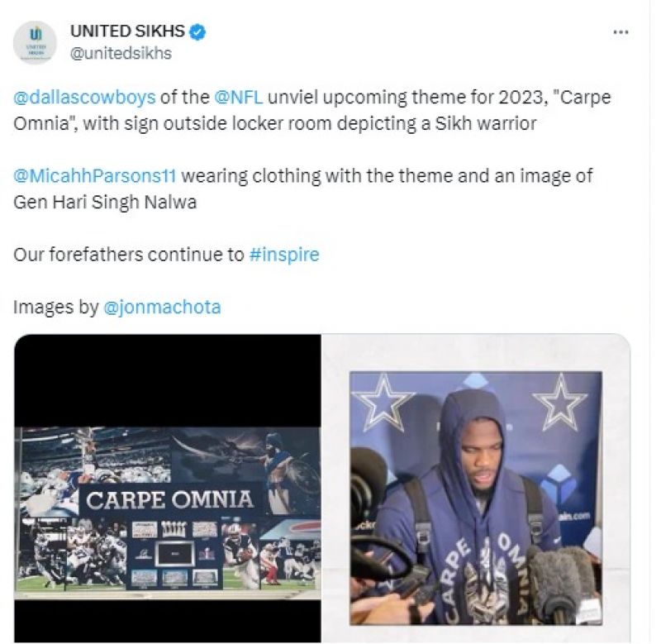Click the UNITED SIKHS display name

pyautogui.click(x=127, y=31)
